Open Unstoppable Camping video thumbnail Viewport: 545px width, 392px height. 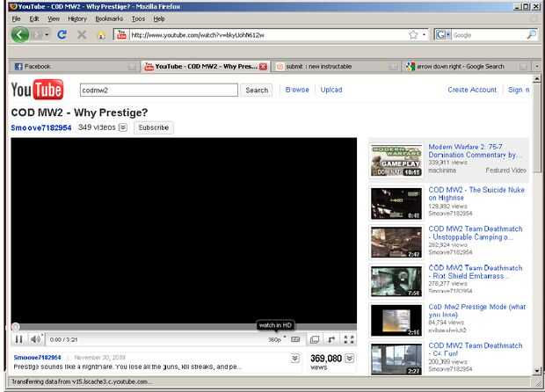[x=396, y=243]
